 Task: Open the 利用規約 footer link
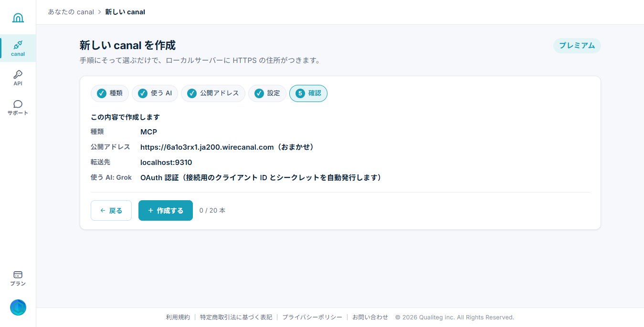178,317
